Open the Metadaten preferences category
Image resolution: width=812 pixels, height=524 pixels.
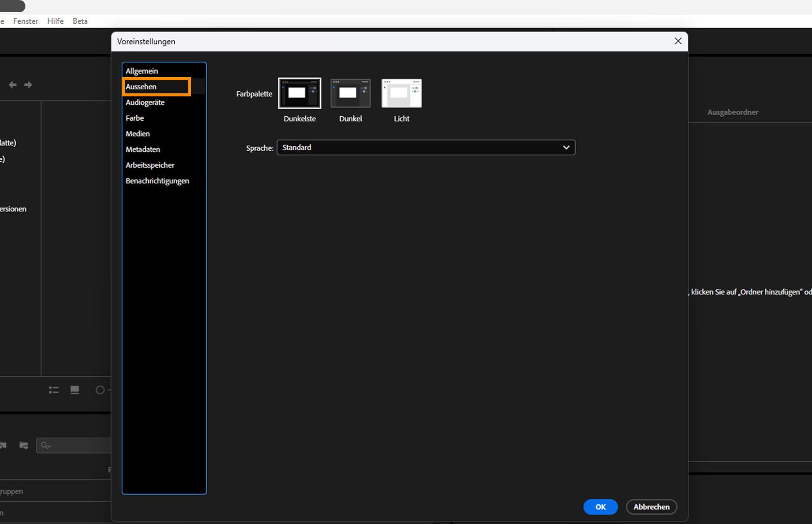point(143,150)
